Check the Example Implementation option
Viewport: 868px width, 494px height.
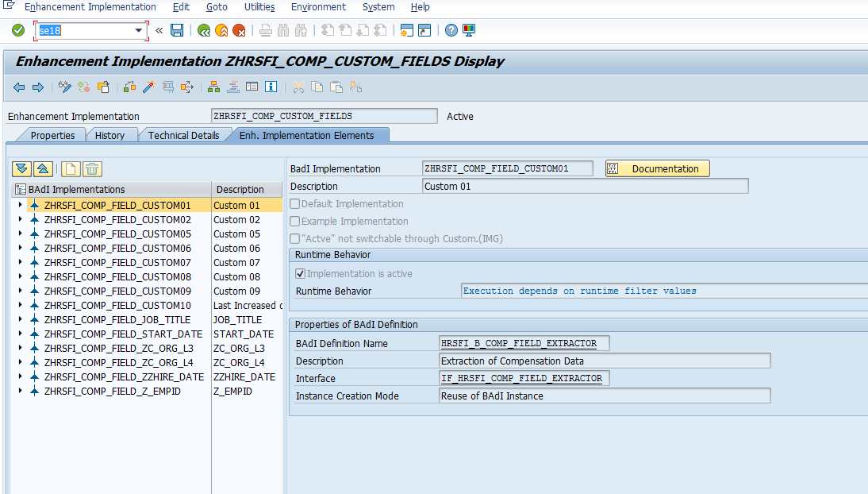pos(294,221)
